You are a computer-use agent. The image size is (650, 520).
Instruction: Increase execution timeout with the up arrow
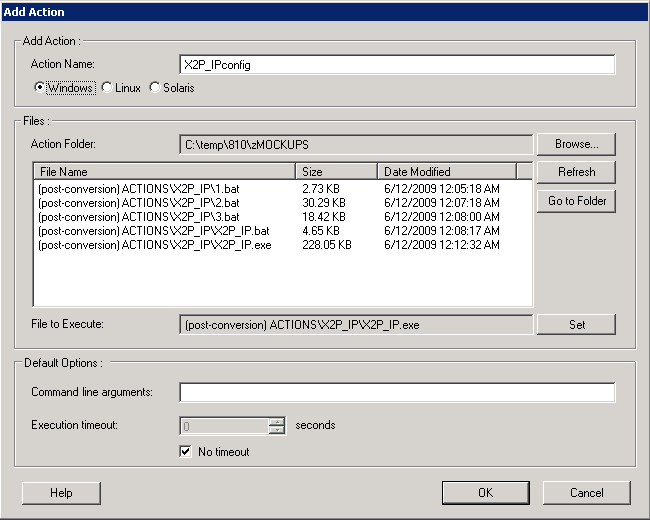[277, 421]
